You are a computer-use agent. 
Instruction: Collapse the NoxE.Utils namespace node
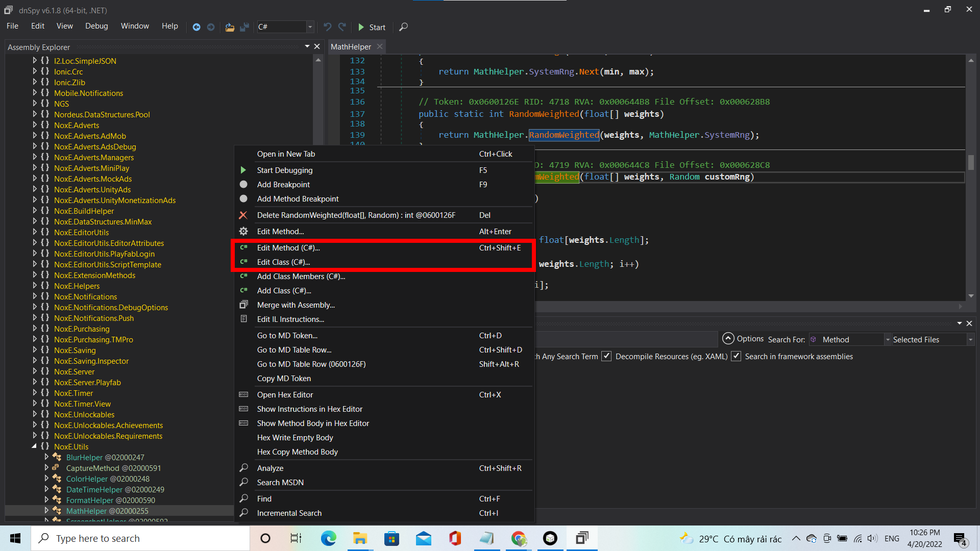pos(34,446)
